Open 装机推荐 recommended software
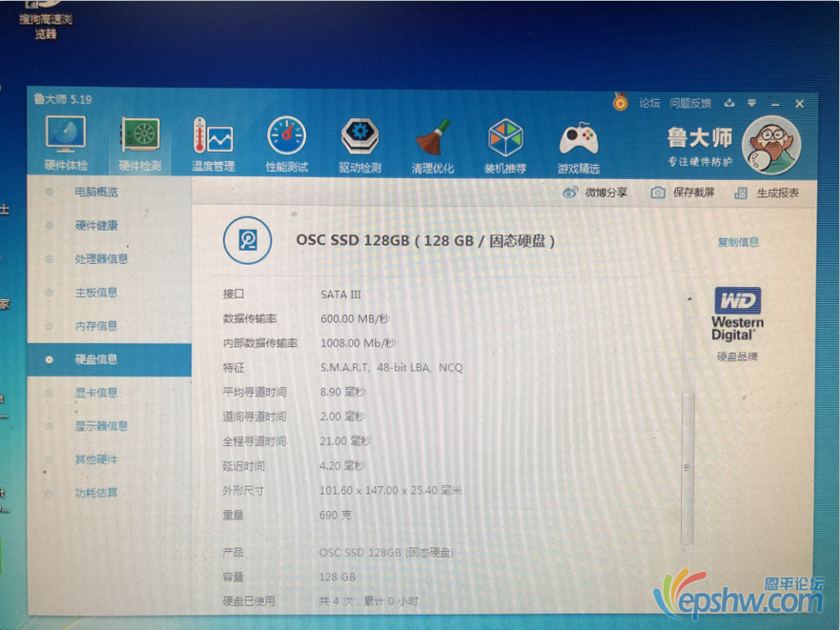 505,146
